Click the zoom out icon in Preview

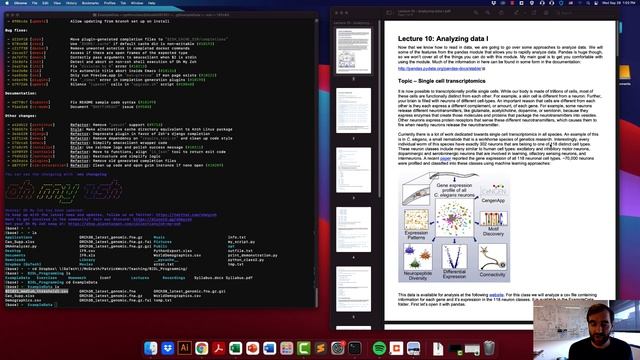476,13
